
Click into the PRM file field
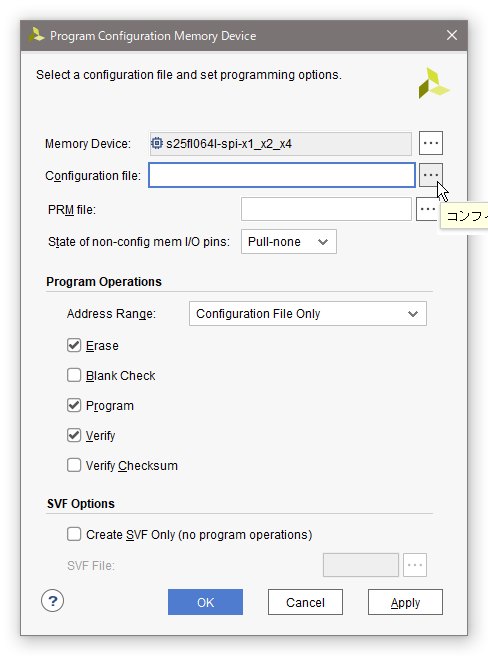click(x=326, y=209)
